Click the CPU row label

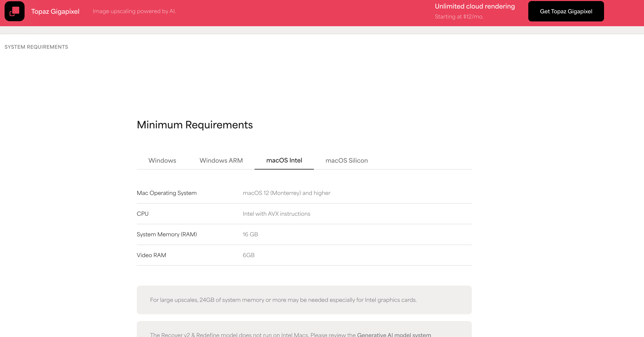point(143,214)
